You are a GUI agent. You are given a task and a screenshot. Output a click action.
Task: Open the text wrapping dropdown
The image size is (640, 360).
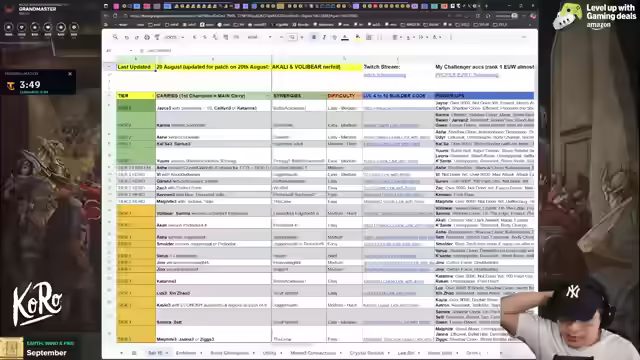click(422, 37)
